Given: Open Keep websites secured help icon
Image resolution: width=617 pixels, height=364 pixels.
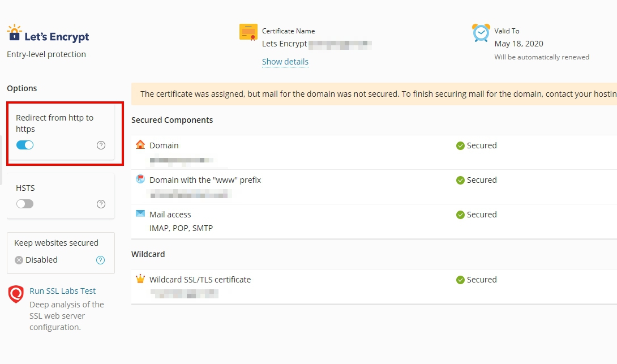Looking at the screenshot, I should (x=101, y=260).
